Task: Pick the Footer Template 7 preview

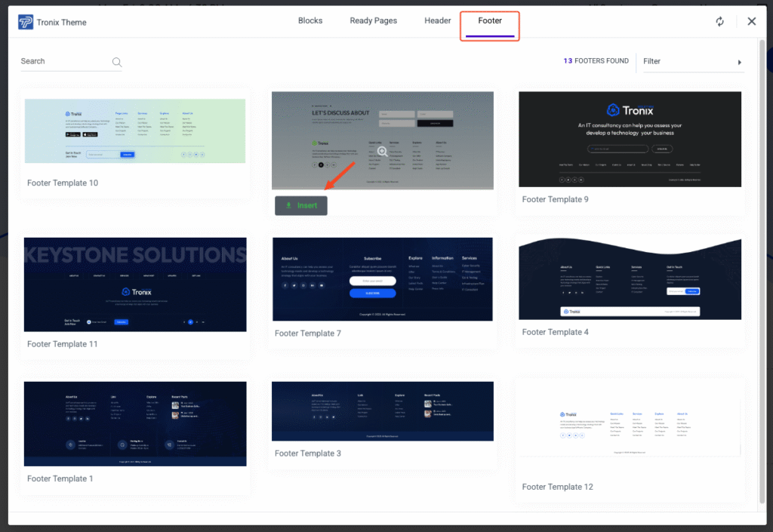Action: [x=382, y=279]
